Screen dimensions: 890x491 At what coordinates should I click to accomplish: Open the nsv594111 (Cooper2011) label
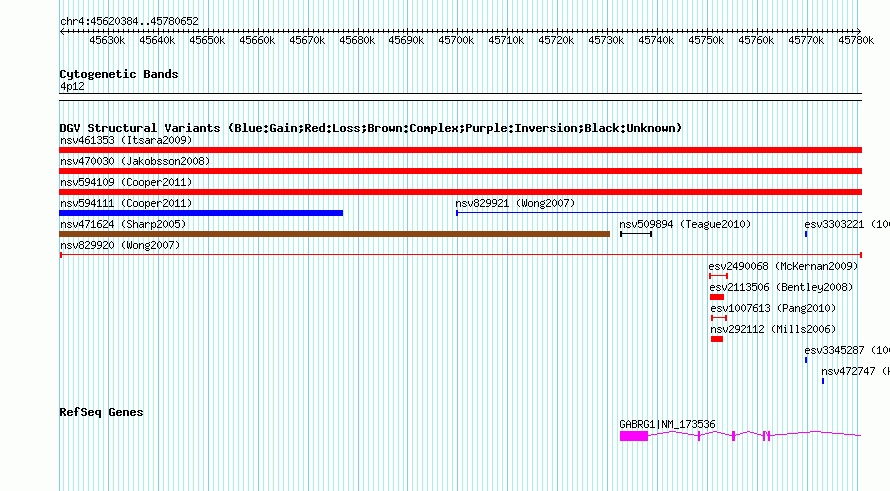point(126,203)
